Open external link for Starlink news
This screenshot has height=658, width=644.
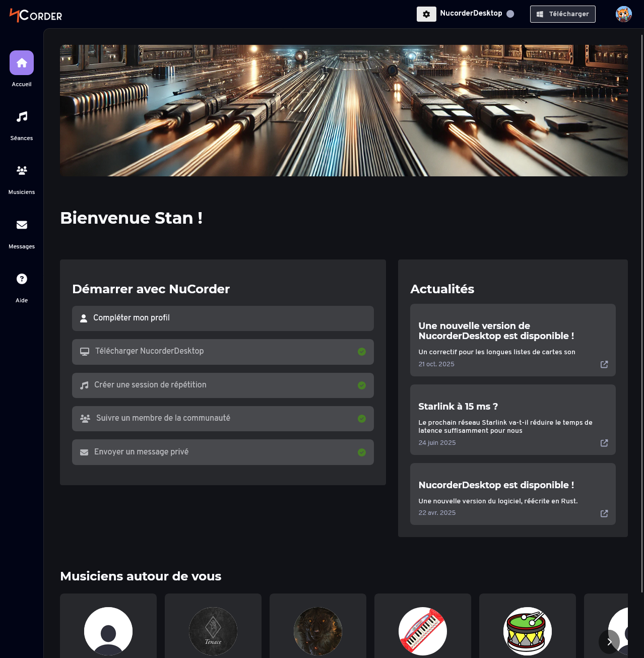(x=604, y=443)
